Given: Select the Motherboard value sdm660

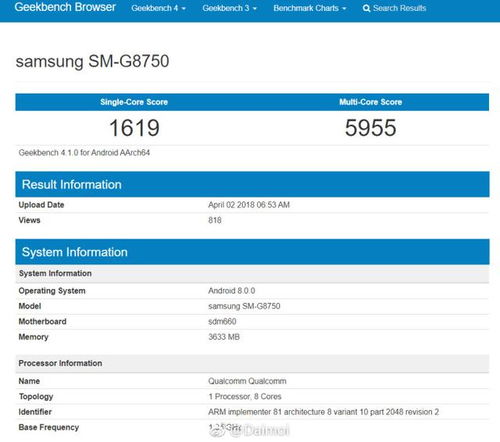Looking at the screenshot, I should pyautogui.click(x=222, y=321).
